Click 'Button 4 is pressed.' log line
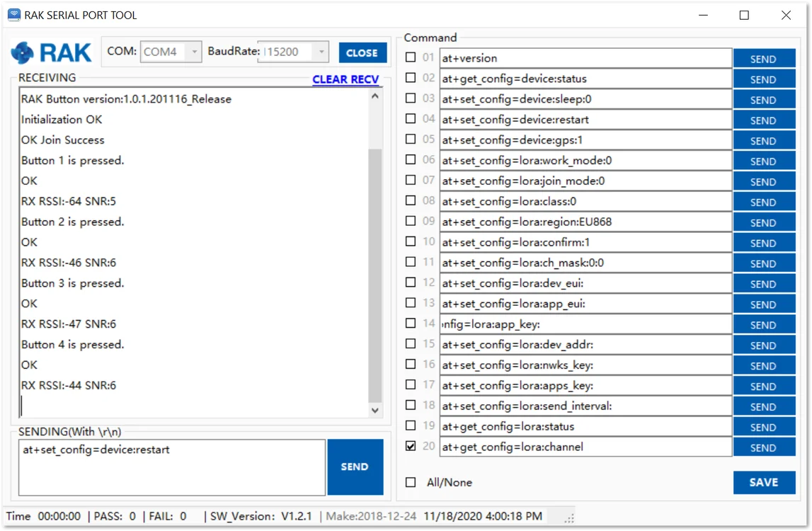The image size is (812, 531). (x=72, y=345)
